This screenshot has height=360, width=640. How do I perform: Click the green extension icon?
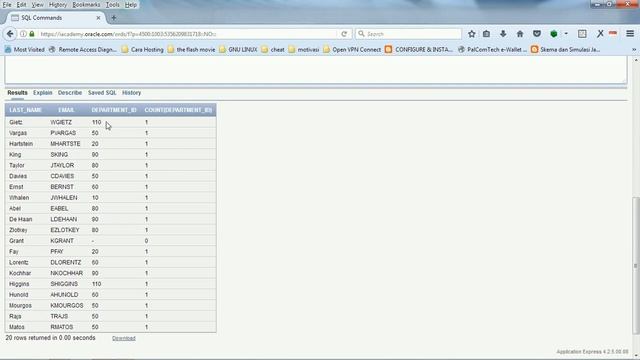click(x=554, y=34)
